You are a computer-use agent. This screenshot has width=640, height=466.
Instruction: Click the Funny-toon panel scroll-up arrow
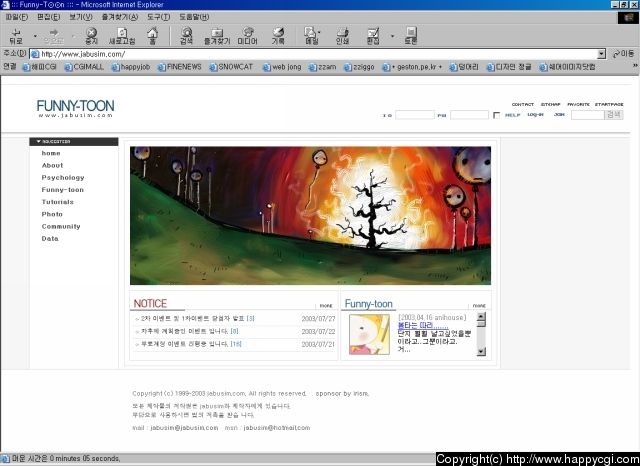481,316
